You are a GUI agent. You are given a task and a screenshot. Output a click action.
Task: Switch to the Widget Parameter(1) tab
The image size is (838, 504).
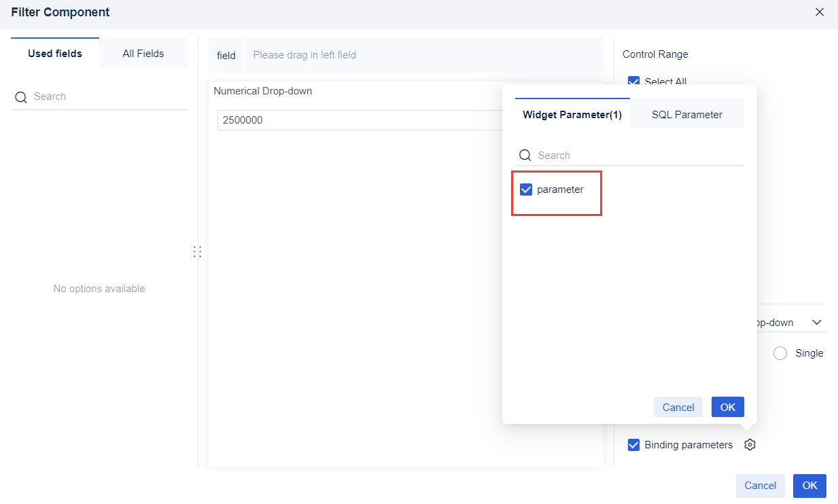pos(572,114)
